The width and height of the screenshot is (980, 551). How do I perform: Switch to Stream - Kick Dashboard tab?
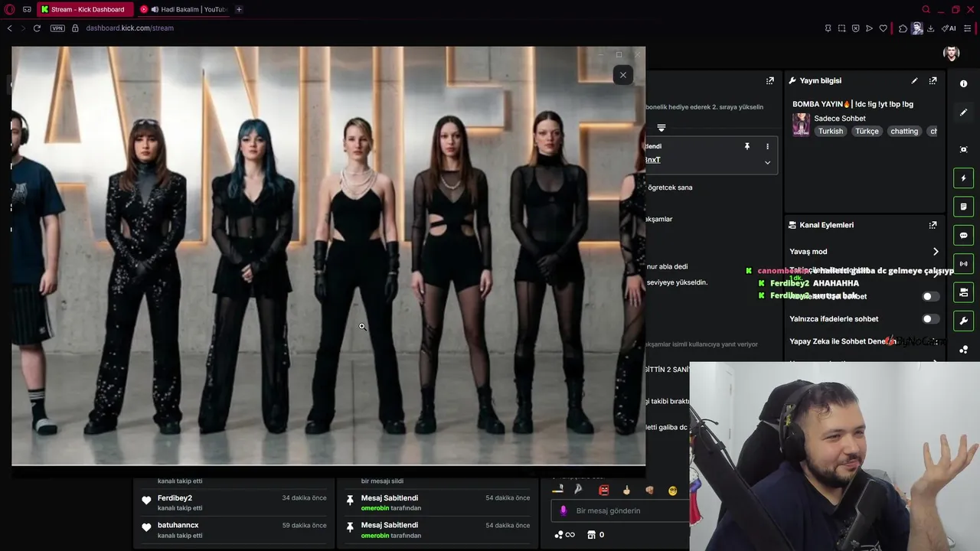coord(83,9)
